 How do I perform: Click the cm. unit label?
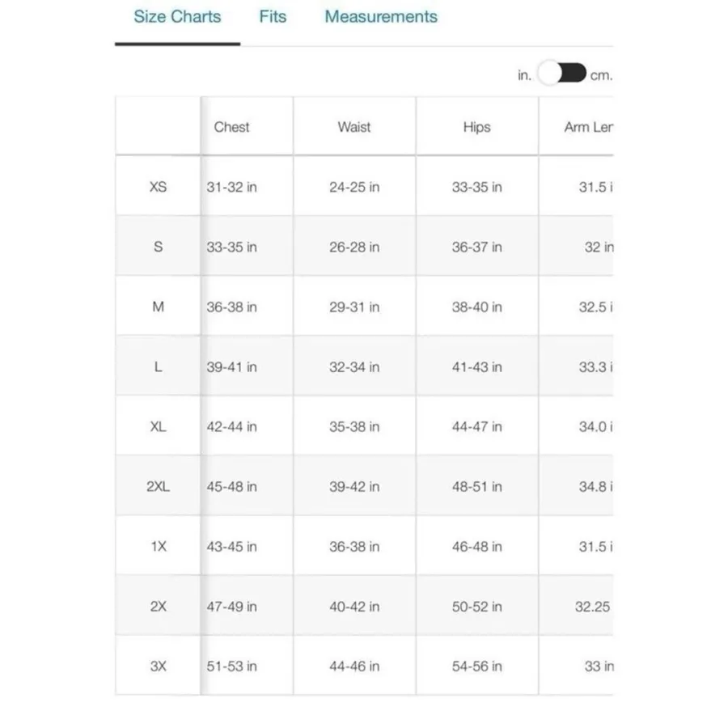point(601,75)
